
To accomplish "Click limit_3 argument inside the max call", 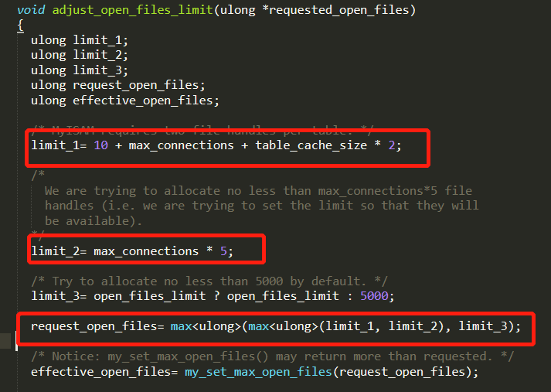I will coord(483,326).
